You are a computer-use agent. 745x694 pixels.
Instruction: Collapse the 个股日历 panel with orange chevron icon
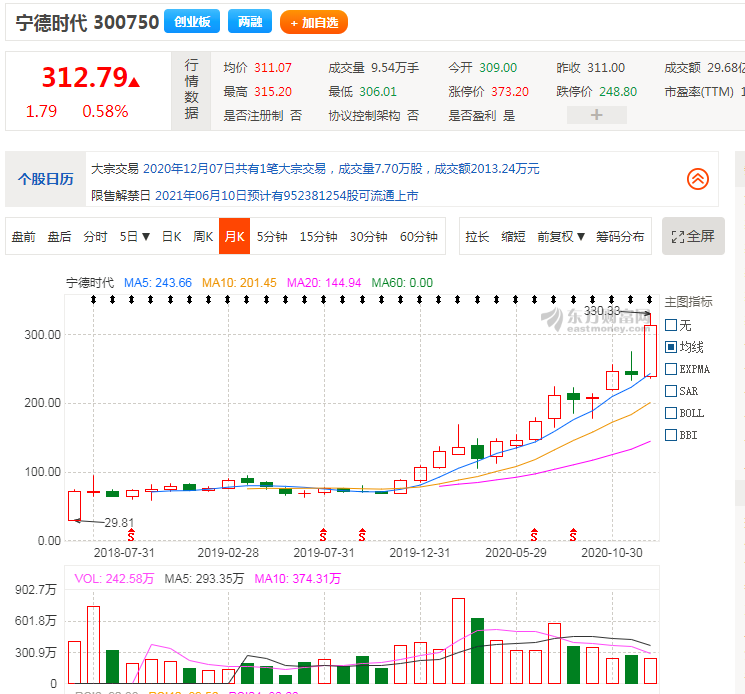[x=697, y=179]
